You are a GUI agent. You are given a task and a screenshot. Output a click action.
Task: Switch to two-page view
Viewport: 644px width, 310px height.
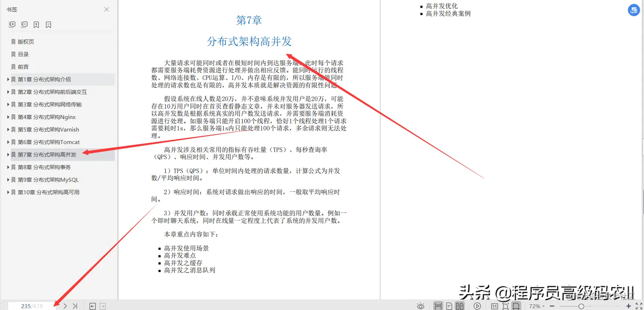pyautogui.click(x=460, y=306)
